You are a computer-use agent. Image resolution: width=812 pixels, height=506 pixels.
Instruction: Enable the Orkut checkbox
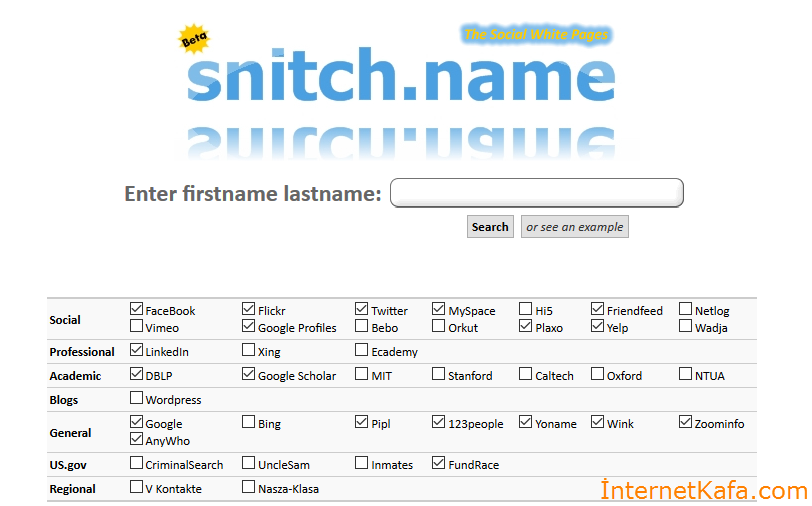tap(439, 326)
